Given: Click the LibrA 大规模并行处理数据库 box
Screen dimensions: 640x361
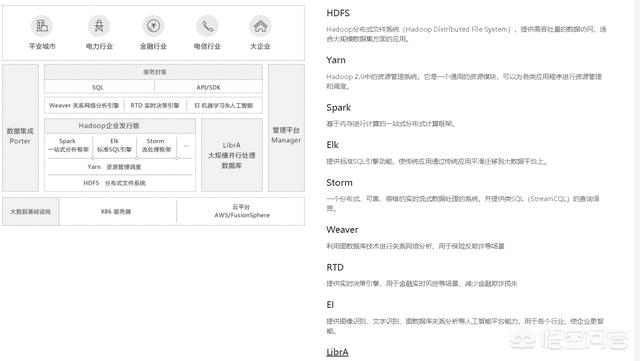Looking at the screenshot, I should [232, 155].
